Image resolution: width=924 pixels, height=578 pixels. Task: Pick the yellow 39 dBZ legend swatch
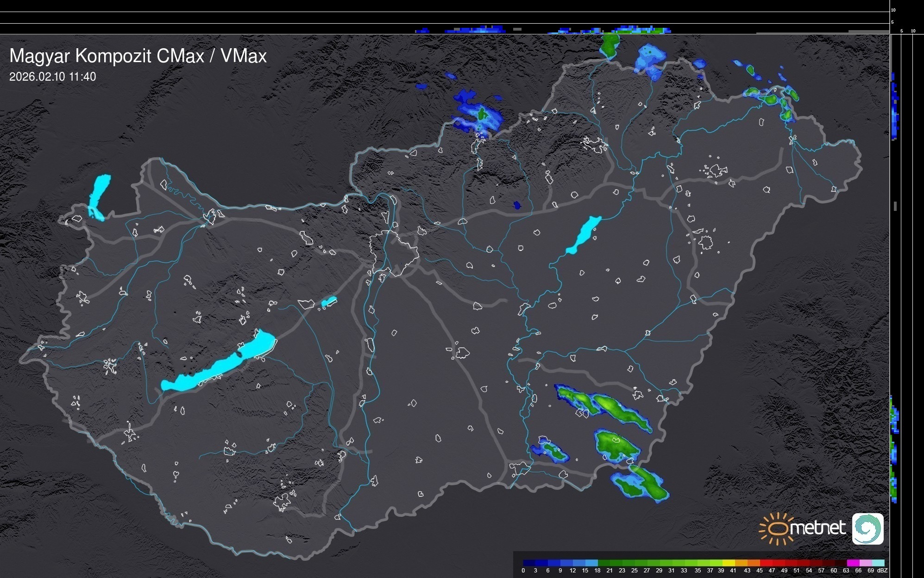tap(729, 563)
